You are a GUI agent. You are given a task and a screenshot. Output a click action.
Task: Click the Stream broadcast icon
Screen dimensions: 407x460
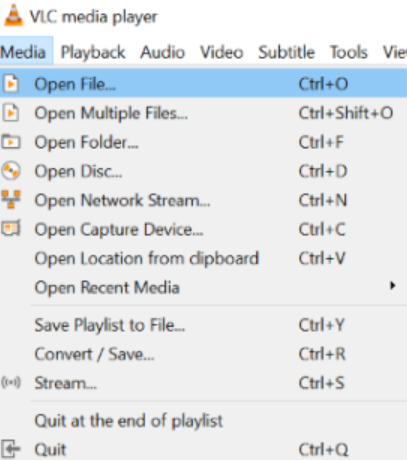tap(11, 383)
